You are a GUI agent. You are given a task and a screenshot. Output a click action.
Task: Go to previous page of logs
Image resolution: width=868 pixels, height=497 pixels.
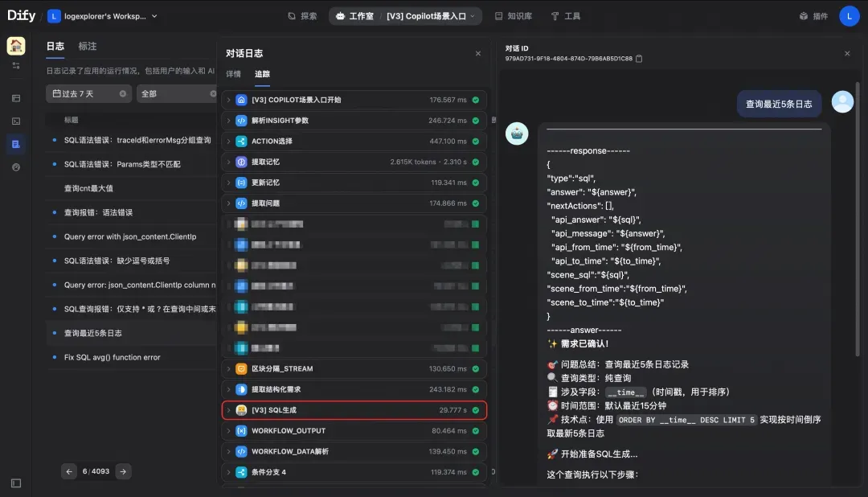point(69,471)
